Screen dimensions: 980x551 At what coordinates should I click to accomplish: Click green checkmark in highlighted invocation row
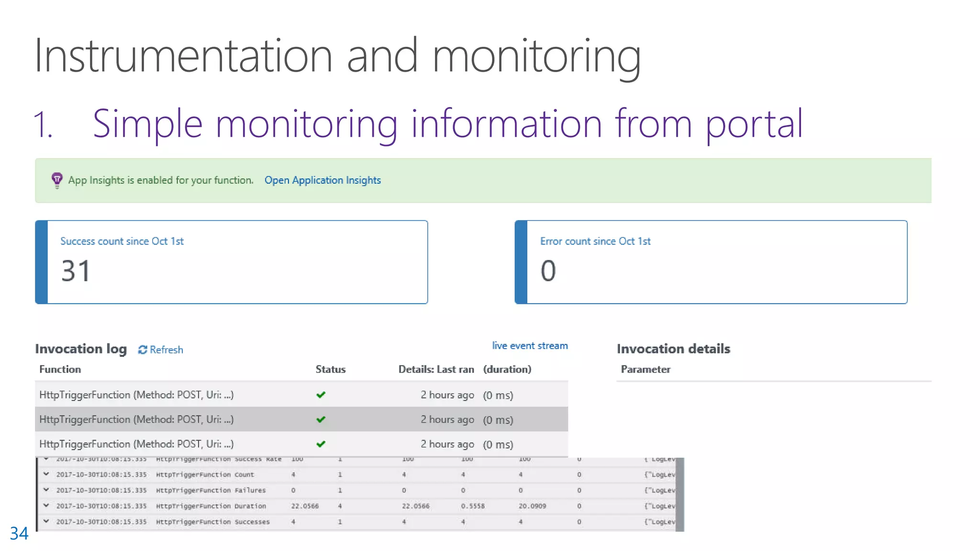(321, 419)
